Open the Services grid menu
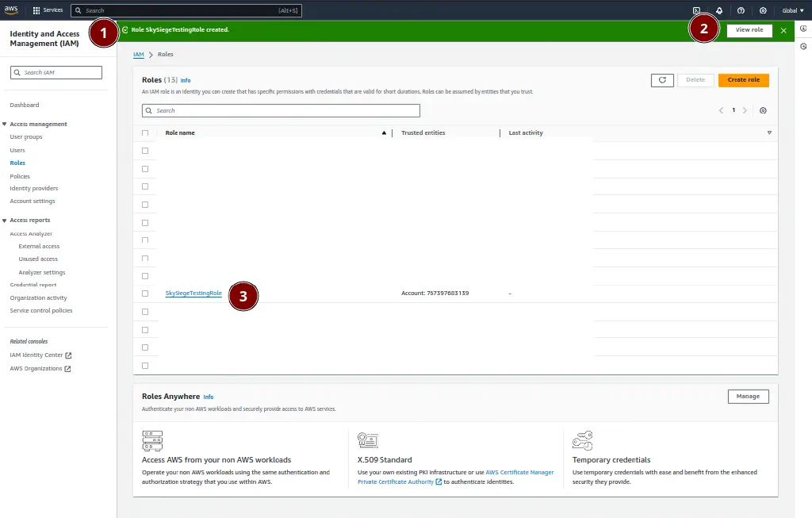 point(48,10)
